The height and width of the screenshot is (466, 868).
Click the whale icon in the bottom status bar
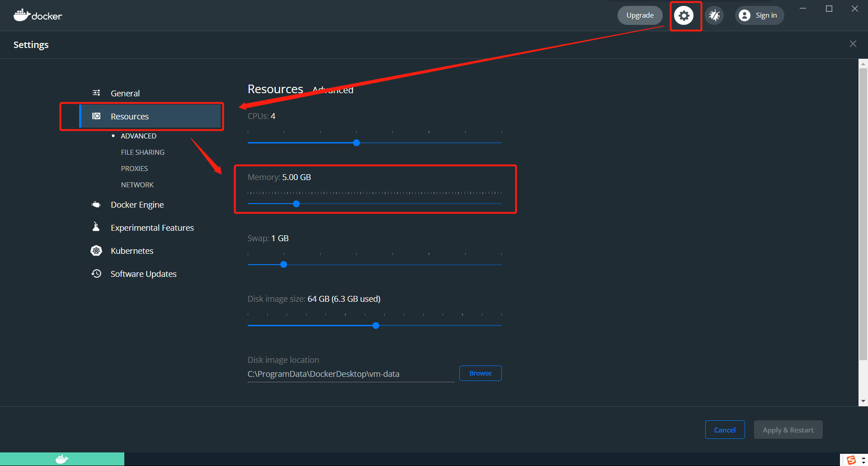[62, 459]
